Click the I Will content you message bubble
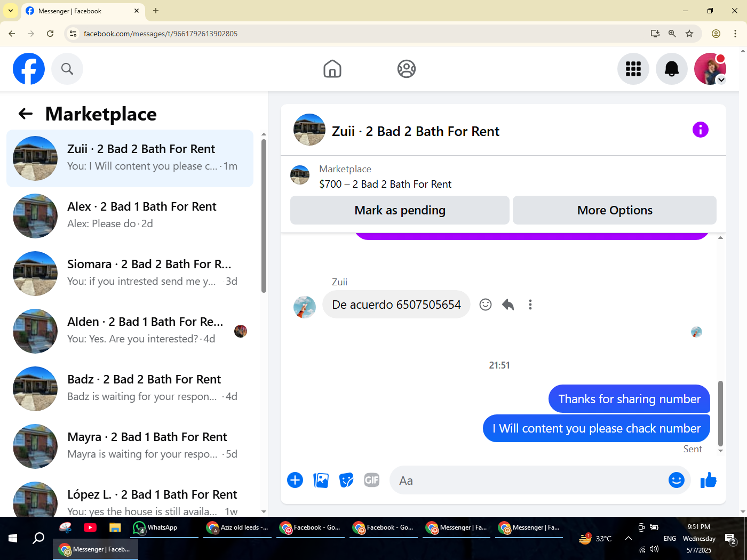 [x=597, y=428]
